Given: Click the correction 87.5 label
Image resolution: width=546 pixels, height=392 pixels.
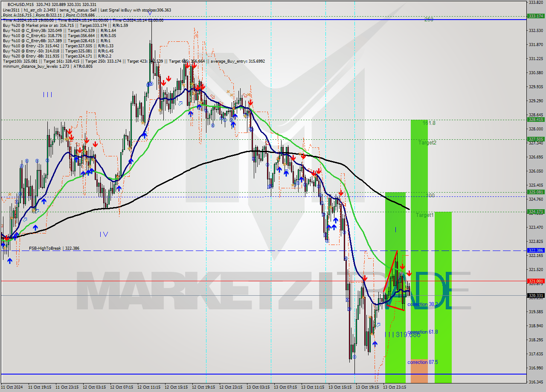Looking at the screenshot, I should point(423,362).
